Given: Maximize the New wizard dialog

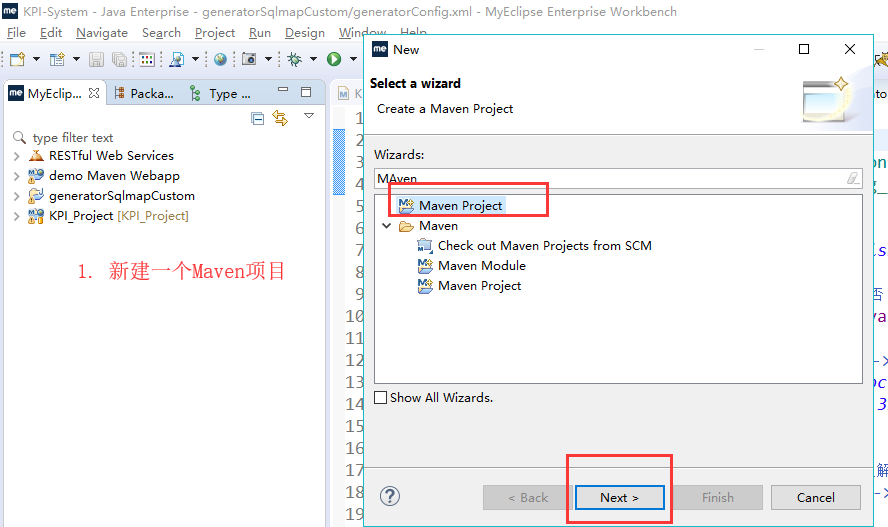Looking at the screenshot, I should coord(804,49).
